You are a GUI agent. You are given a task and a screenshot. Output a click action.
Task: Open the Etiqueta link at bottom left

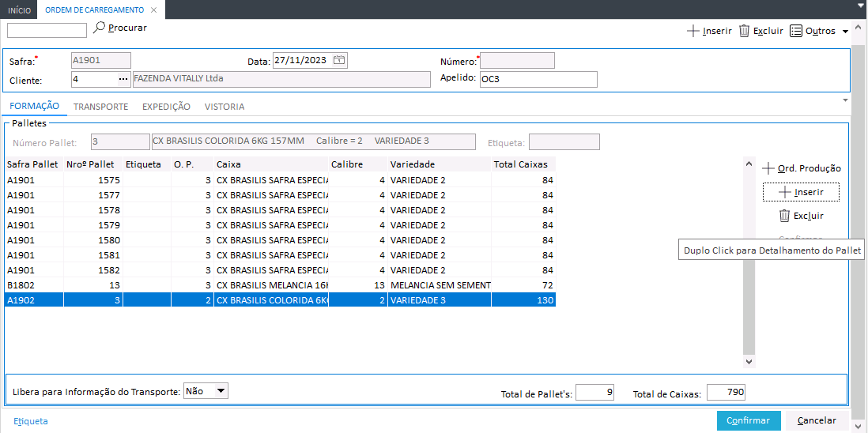click(31, 421)
